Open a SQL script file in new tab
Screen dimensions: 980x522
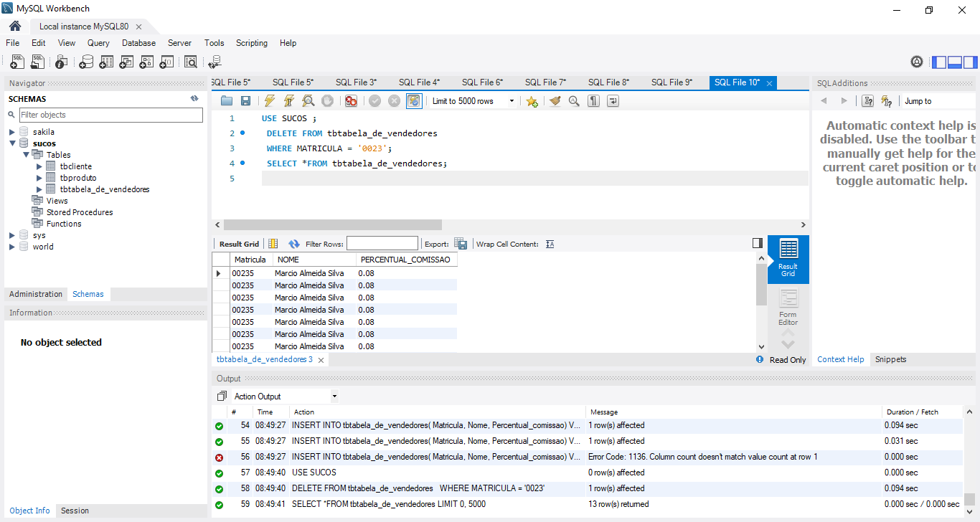click(37, 62)
